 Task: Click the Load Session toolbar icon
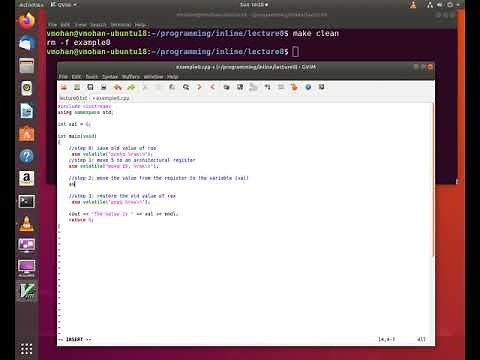(227, 87)
